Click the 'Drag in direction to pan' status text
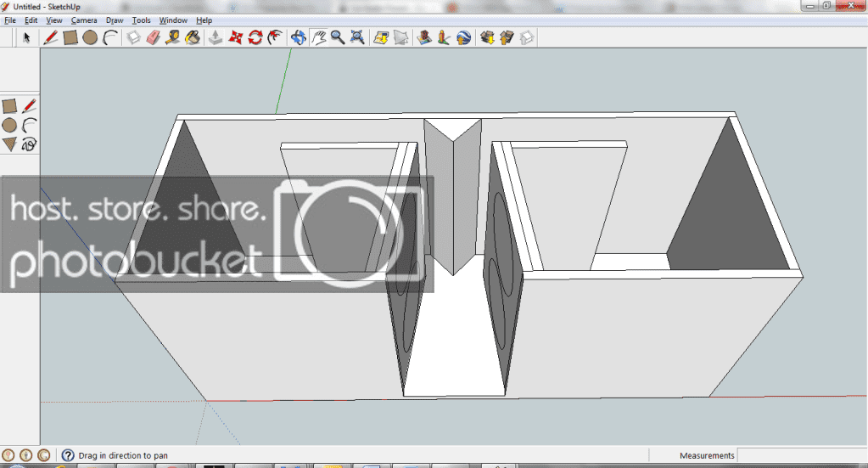Screen dimensions: 868x468 pos(123,455)
